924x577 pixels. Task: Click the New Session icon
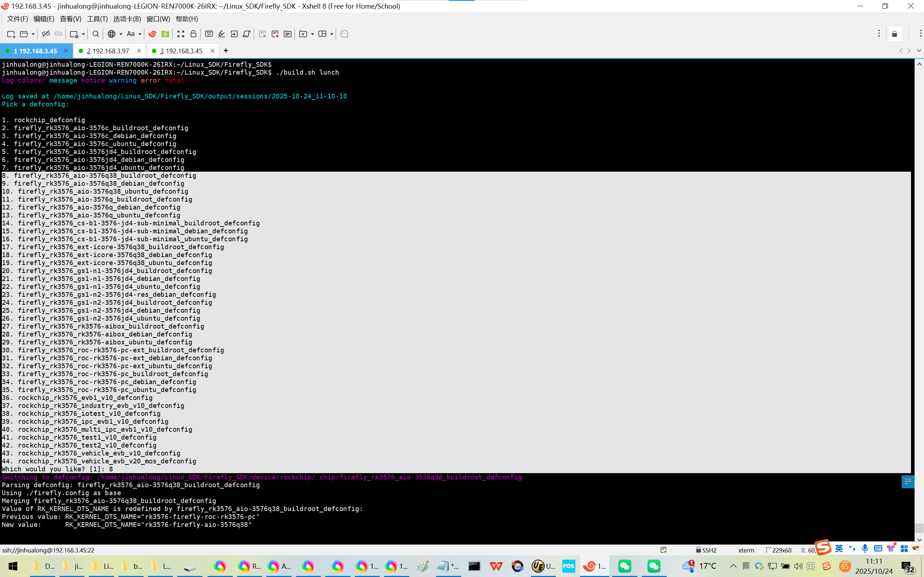(11, 34)
